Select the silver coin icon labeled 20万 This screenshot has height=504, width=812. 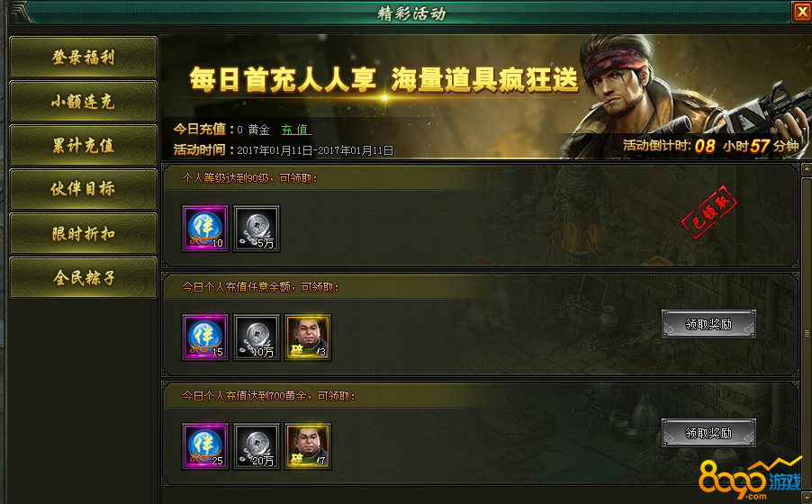point(257,446)
